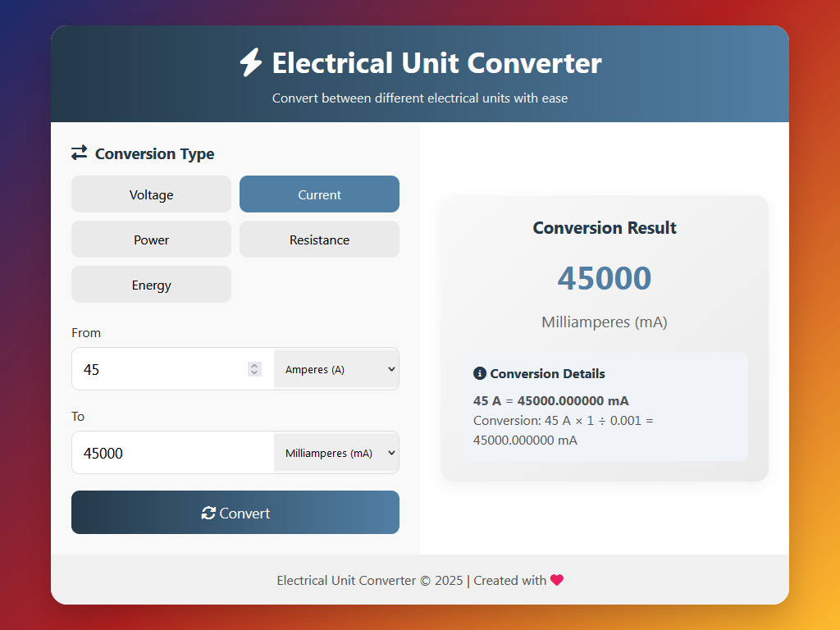Viewport: 840px width, 630px height.
Task: Click the swap arrows icon beside Conversion Type
Action: [79, 153]
